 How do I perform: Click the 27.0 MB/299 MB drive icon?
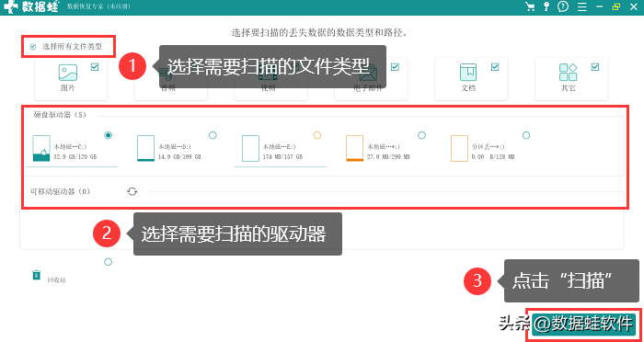pos(355,148)
